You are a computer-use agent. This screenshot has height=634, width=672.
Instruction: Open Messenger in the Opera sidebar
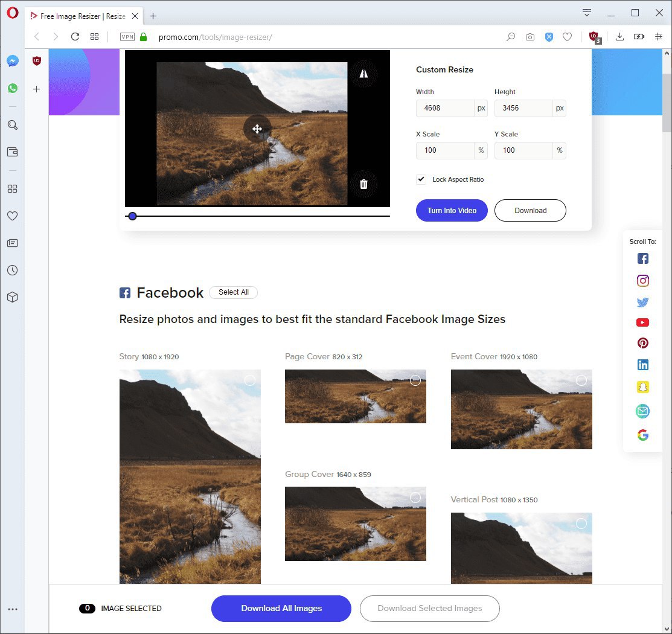point(13,62)
